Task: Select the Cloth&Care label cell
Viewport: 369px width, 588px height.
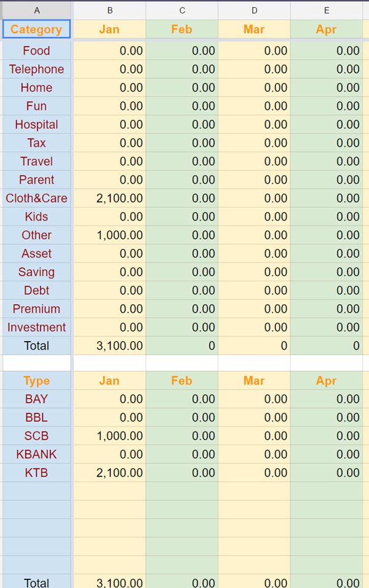Action: coord(36,198)
